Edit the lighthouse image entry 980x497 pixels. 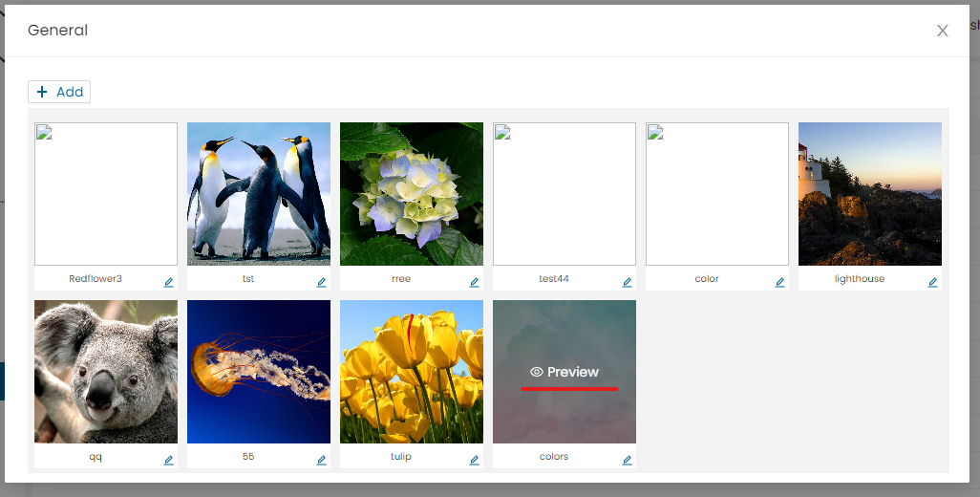(932, 283)
